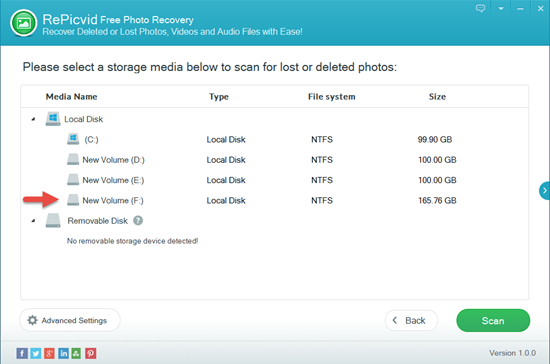
Task: Click the Twitter share icon
Action: pyautogui.click(x=35, y=353)
